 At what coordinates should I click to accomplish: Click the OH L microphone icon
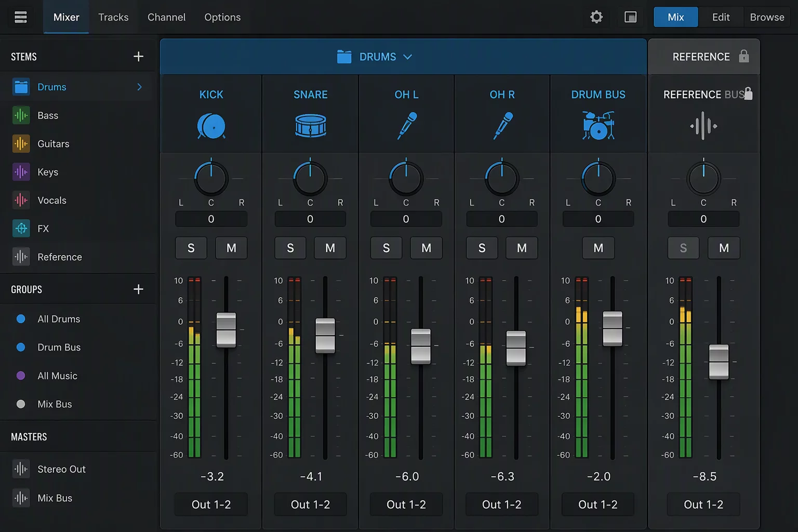pos(407,126)
